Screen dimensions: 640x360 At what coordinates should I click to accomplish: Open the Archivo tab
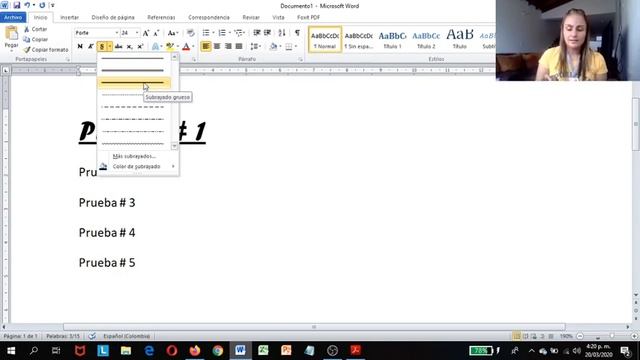[x=13, y=17]
